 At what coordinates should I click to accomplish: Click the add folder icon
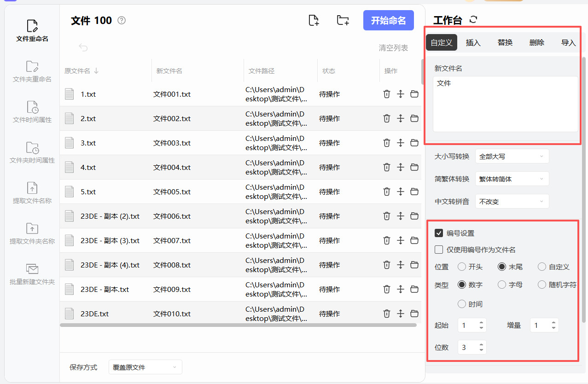click(343, 20)
